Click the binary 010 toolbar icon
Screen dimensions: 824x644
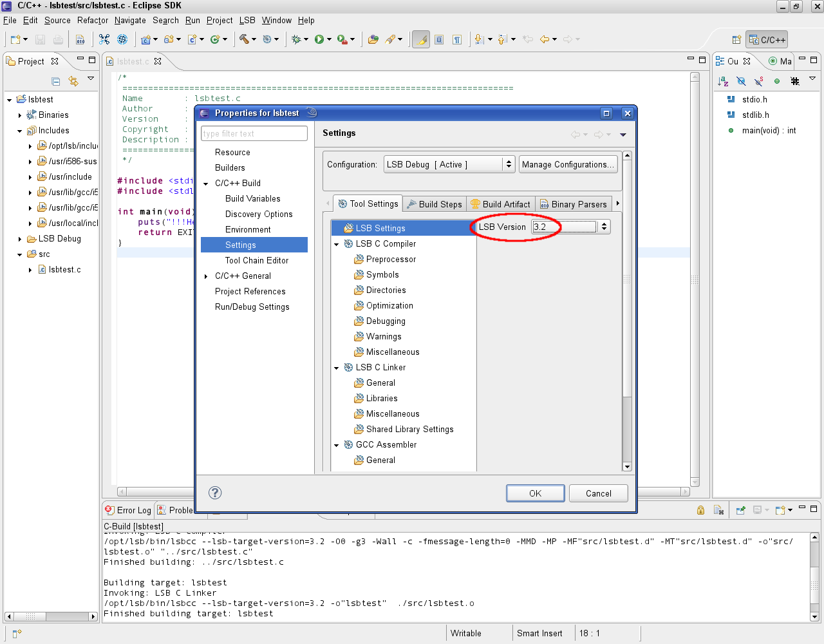(80, 39)
